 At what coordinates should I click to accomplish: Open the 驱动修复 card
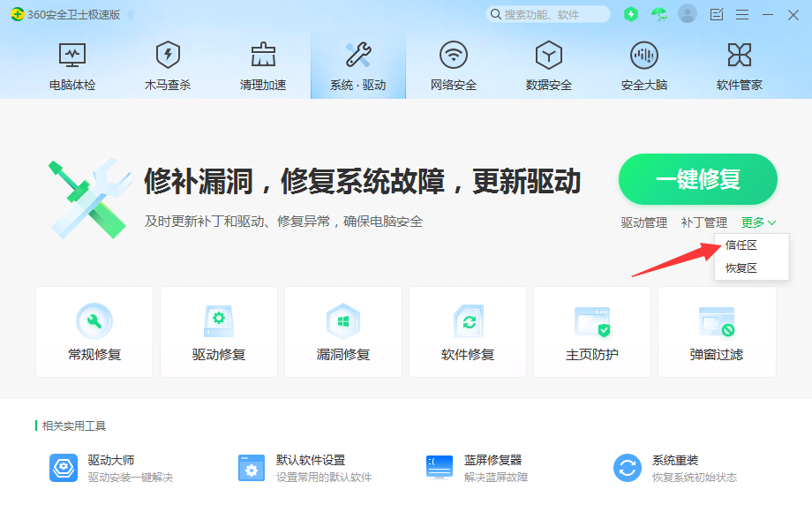coord(219,332)
